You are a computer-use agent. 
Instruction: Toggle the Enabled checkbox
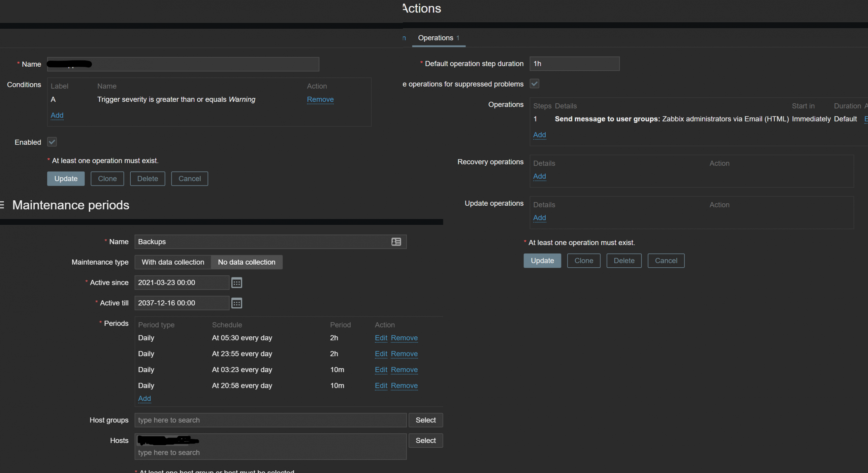(52, 142)
